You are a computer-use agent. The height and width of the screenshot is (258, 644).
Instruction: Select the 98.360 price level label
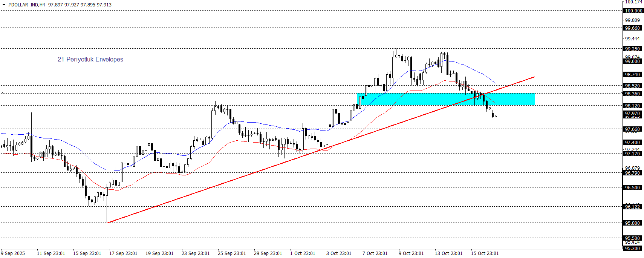click(632, 94)
